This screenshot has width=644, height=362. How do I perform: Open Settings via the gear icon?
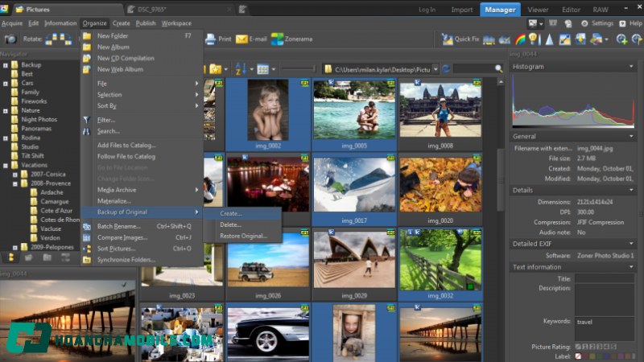(585, 23)
